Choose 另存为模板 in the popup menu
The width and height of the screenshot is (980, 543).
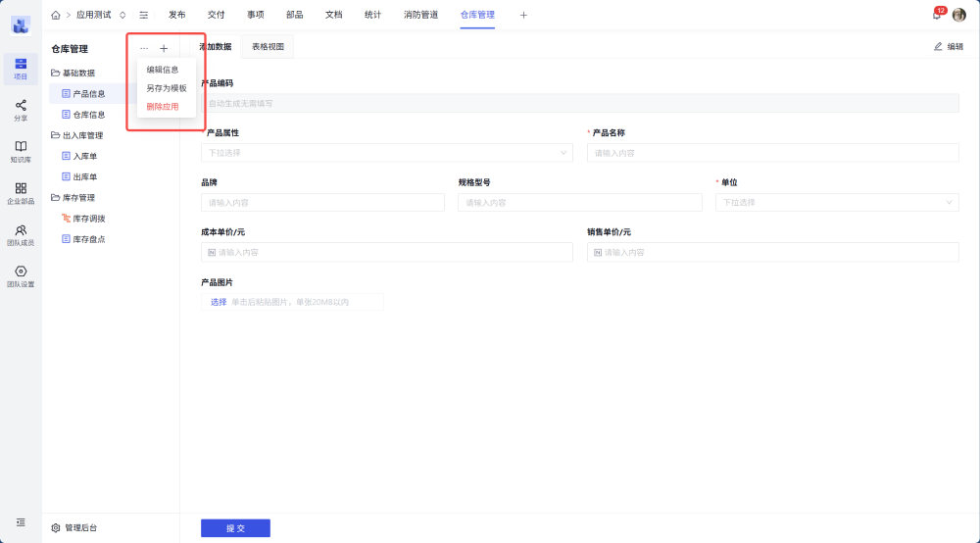166,88
